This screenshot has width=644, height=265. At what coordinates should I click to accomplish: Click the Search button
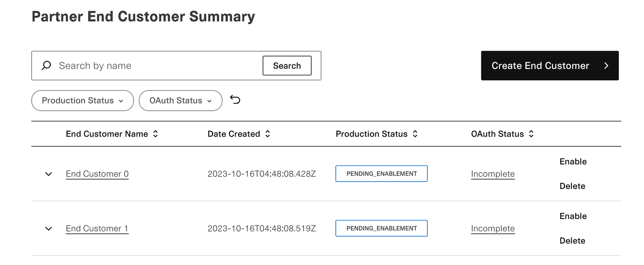(287, 66)
